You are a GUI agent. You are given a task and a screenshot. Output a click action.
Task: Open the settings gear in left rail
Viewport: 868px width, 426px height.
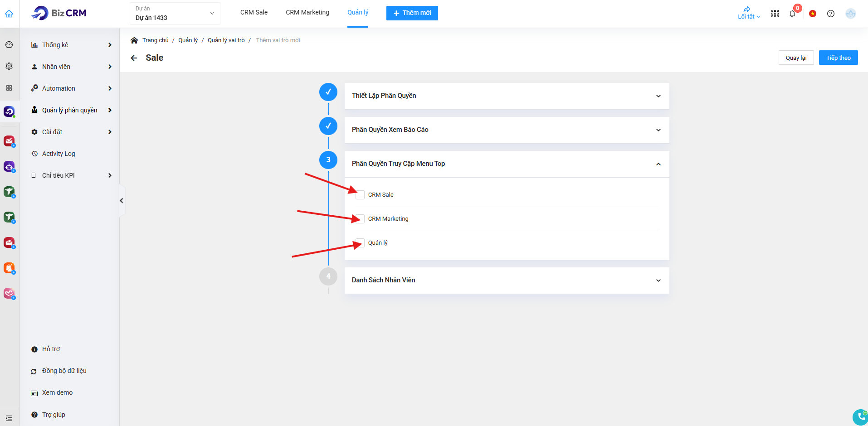click(x=9, y=66)
